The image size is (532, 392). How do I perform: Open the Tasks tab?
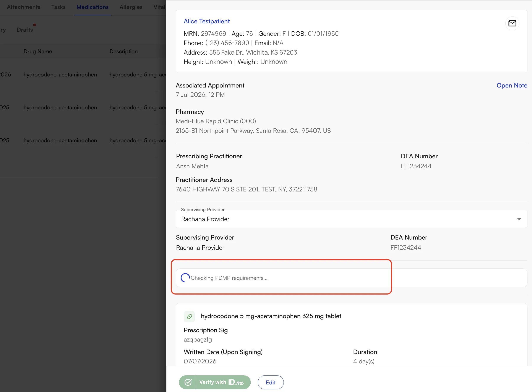point(58,7)
